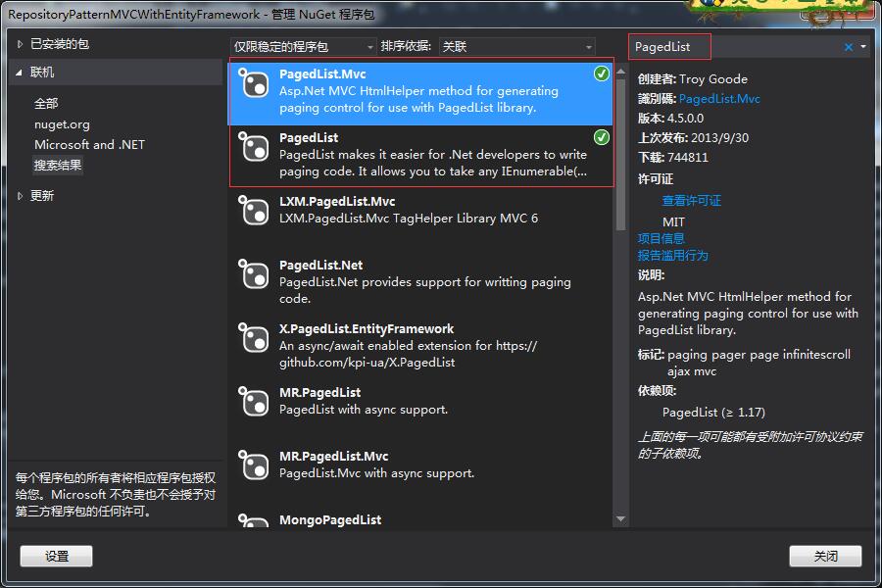This screenshot has width=882, height=588.
Task: Click the PagedList package icon
Action: pos(254,147)
